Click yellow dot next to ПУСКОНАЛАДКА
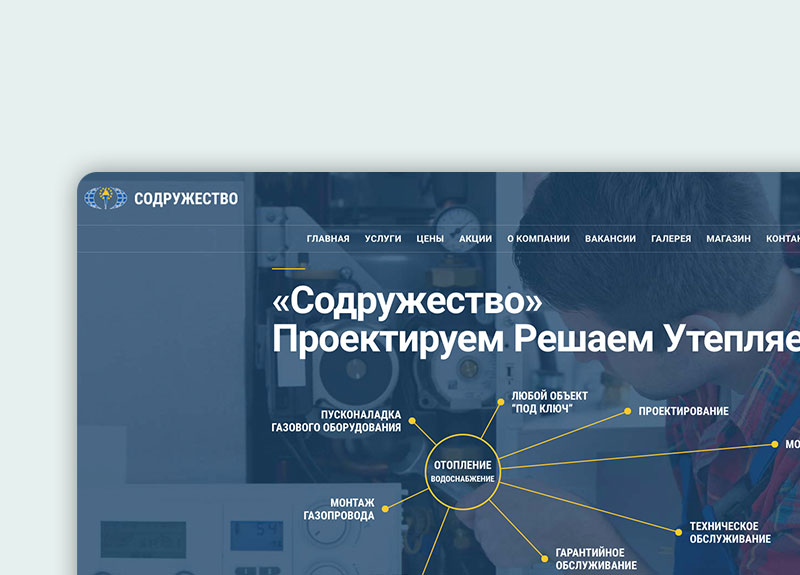800x575 pixels. [412, 421]
